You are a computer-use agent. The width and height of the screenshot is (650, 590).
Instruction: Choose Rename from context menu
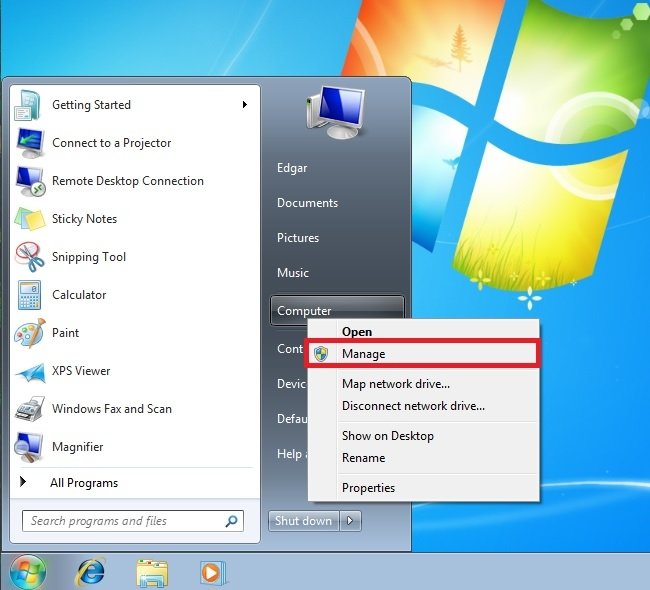(423, 458)
